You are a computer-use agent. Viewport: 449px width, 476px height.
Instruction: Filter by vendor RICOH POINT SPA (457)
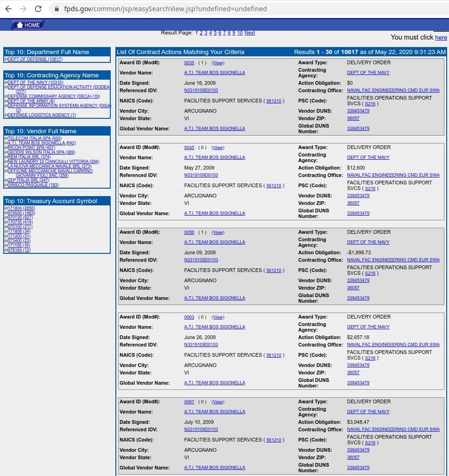coord(31,148)
